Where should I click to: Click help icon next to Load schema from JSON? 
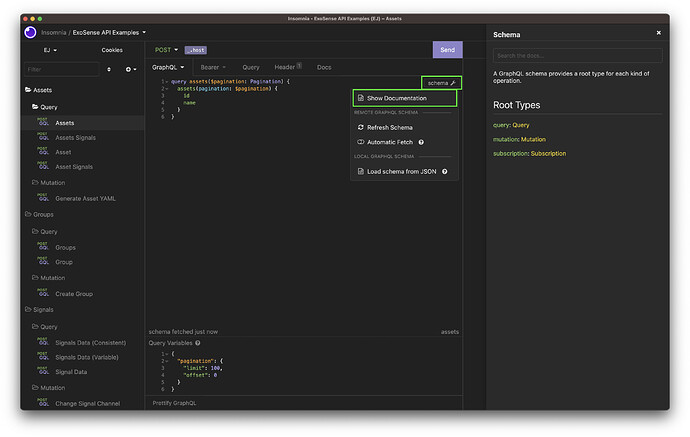click(x=444, y=172)
